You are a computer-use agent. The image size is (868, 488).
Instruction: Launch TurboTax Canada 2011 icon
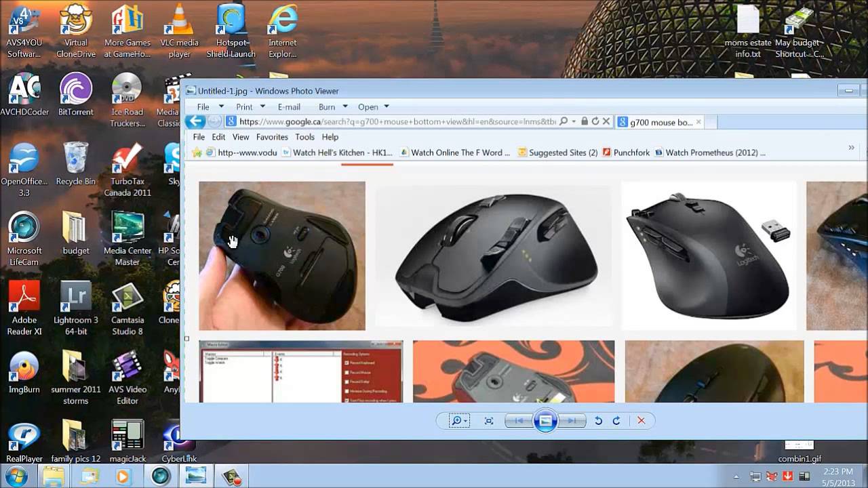click(127, 169)
